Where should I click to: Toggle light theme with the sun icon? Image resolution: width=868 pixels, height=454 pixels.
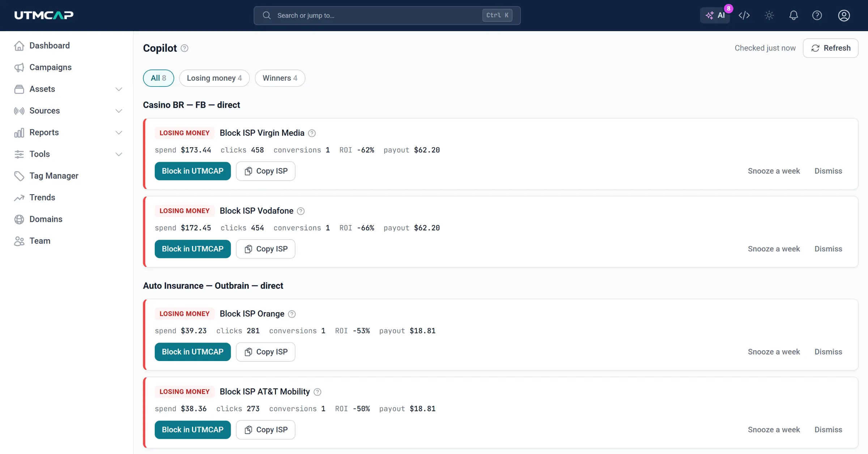(x=769, y=15)
